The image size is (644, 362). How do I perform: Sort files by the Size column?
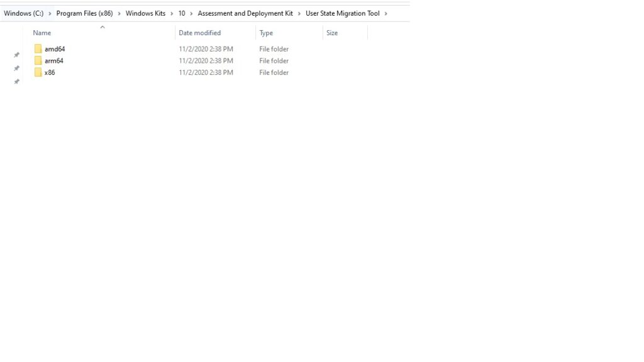click(331, 33)
